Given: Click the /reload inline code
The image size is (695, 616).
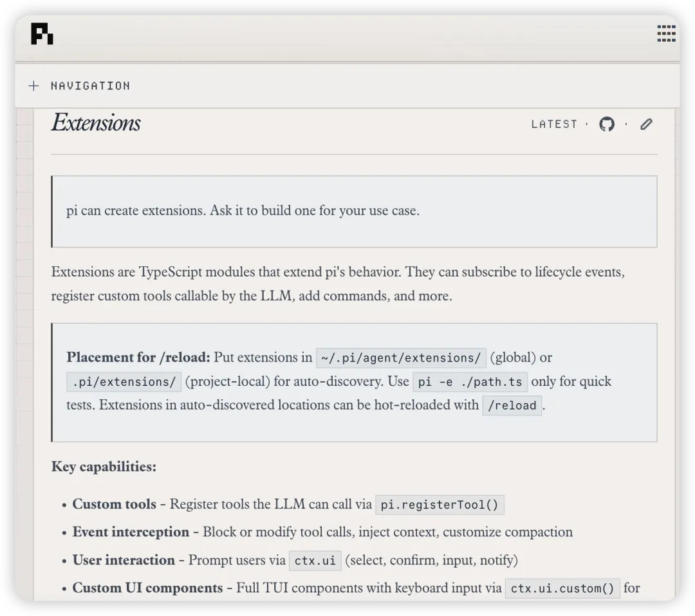Looking at the screenshot, I should point(512,405).
